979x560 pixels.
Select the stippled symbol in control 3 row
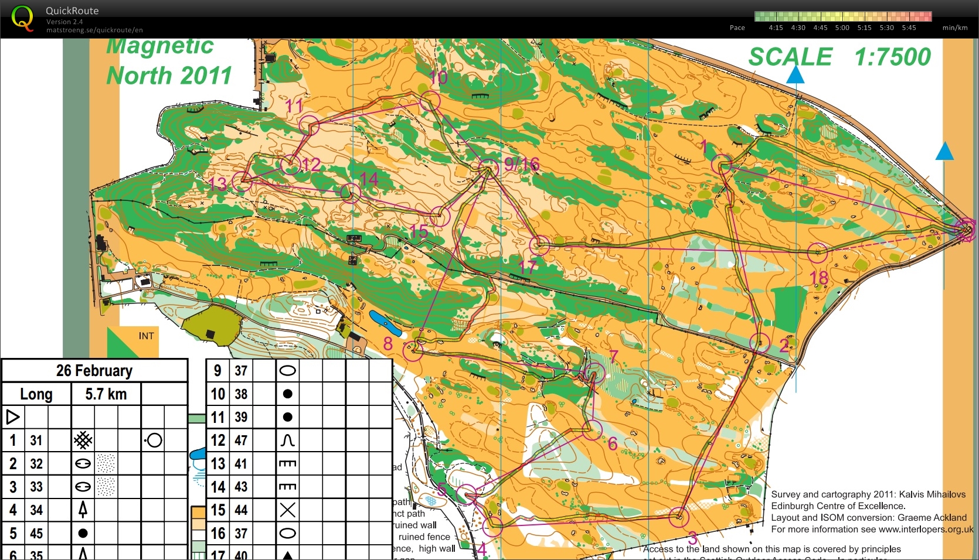(x=106, y=487)
